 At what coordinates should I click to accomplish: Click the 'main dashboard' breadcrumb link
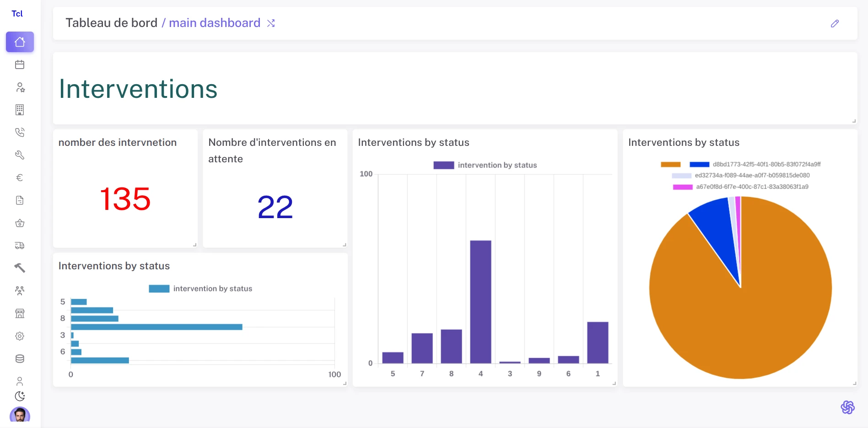click(214, 23)
